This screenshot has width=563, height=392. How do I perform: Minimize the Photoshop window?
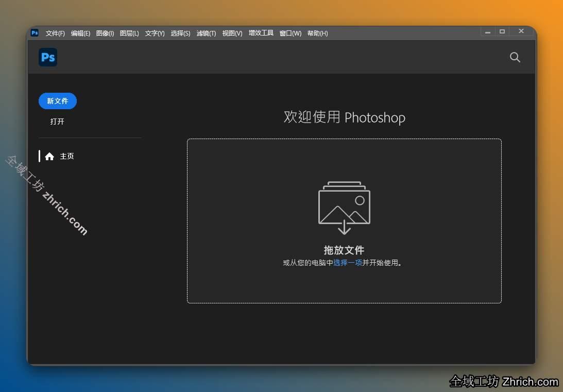click(x=488, y=31)
